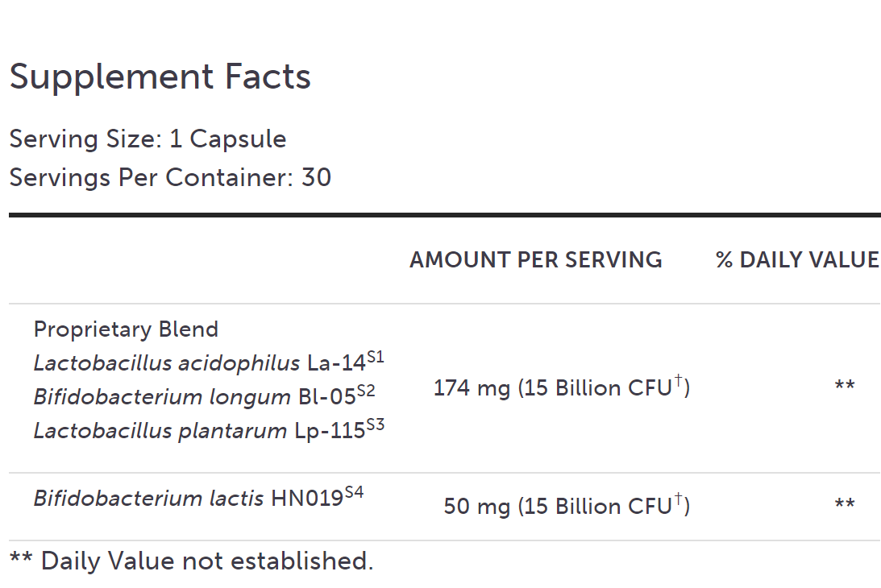
Task: Click the AMOUNT PER SERVING column header
Action: [535, 259]
